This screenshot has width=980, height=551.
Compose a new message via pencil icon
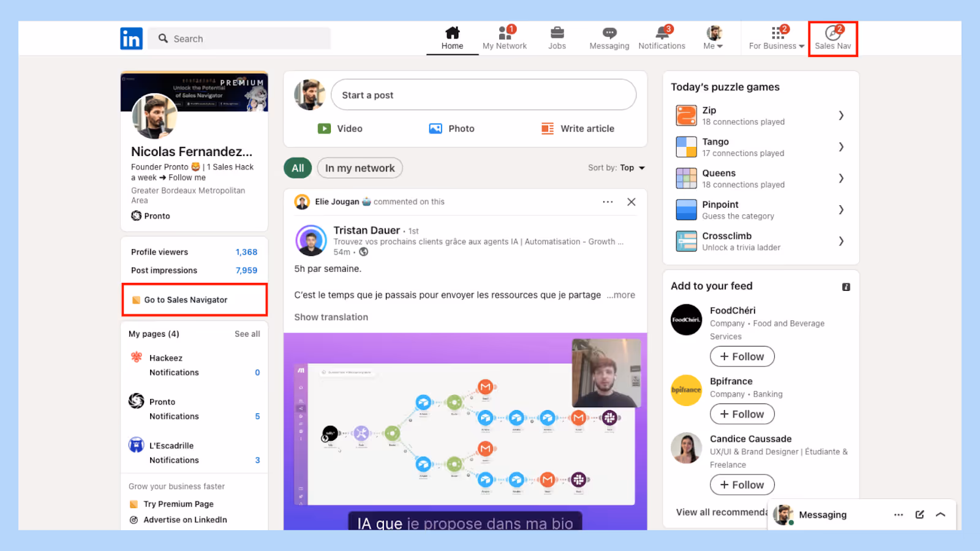coord(919,515)
